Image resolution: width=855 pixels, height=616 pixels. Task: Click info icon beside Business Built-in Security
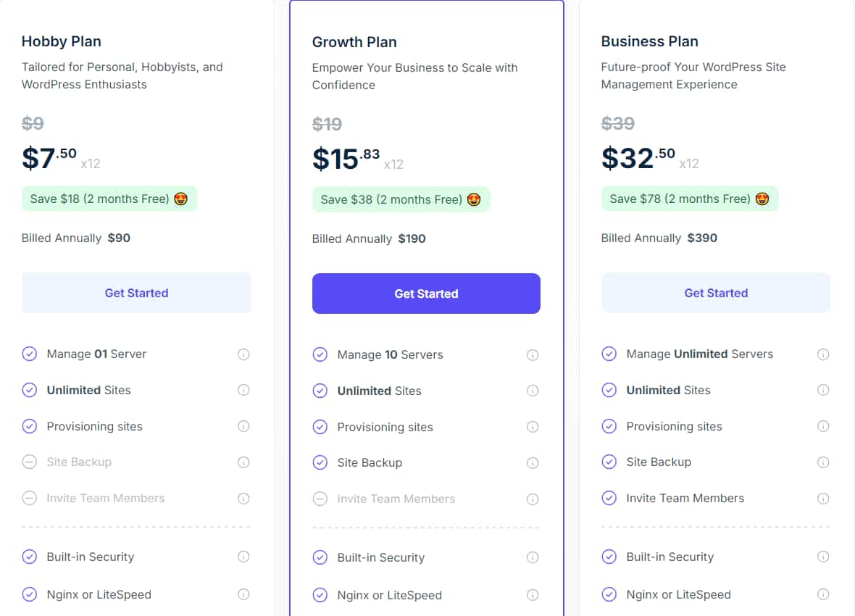coord(823,557)
